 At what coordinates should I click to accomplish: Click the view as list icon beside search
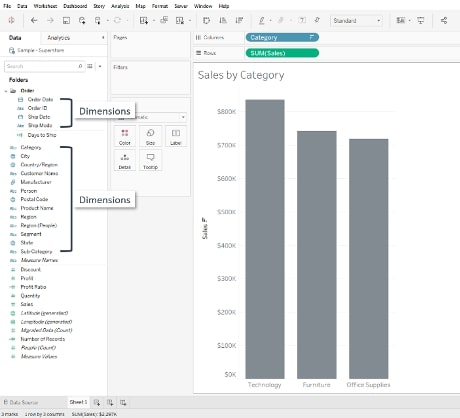point(90,66)
